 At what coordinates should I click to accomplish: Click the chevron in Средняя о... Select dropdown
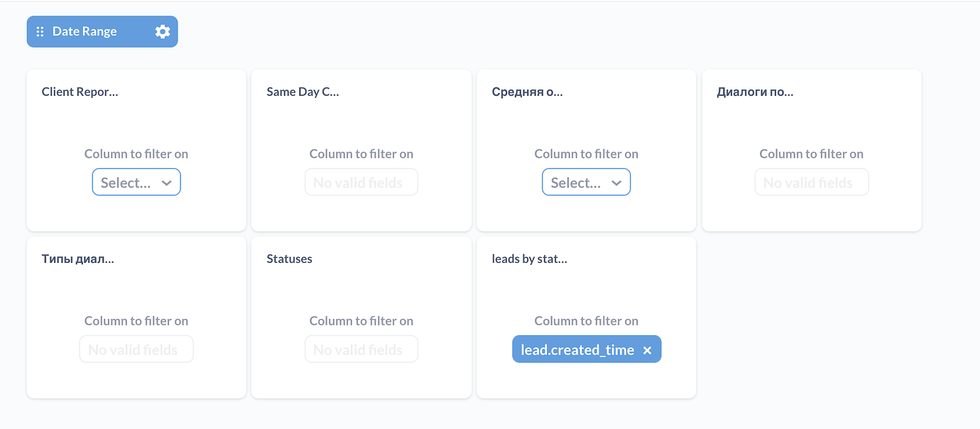(617, 182)
